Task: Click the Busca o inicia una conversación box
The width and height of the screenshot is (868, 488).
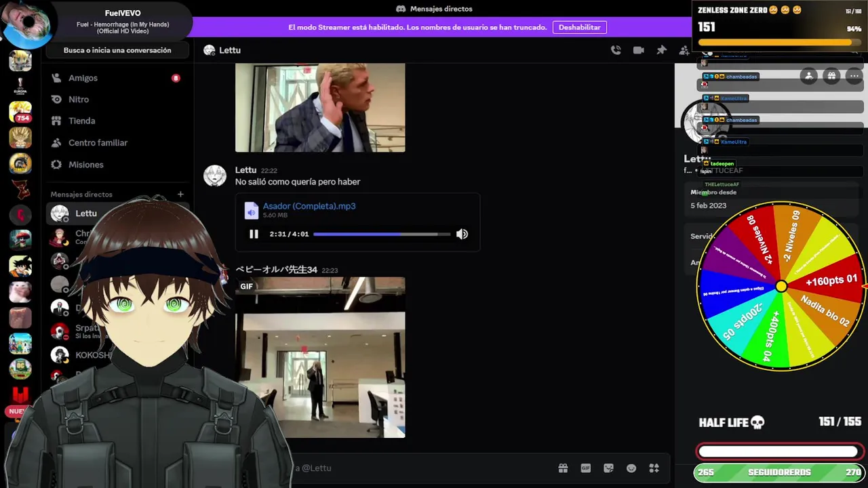Action: click(117, 50)
